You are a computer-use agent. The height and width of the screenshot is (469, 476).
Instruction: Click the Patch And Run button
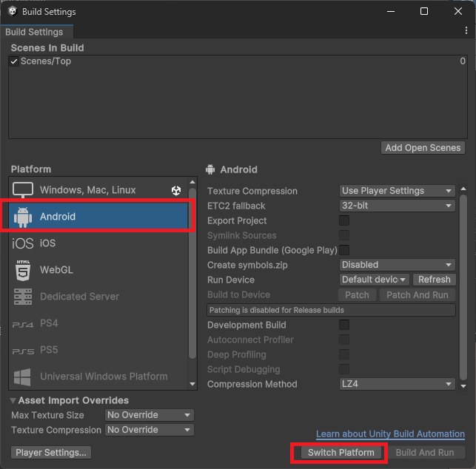point(418,295)
